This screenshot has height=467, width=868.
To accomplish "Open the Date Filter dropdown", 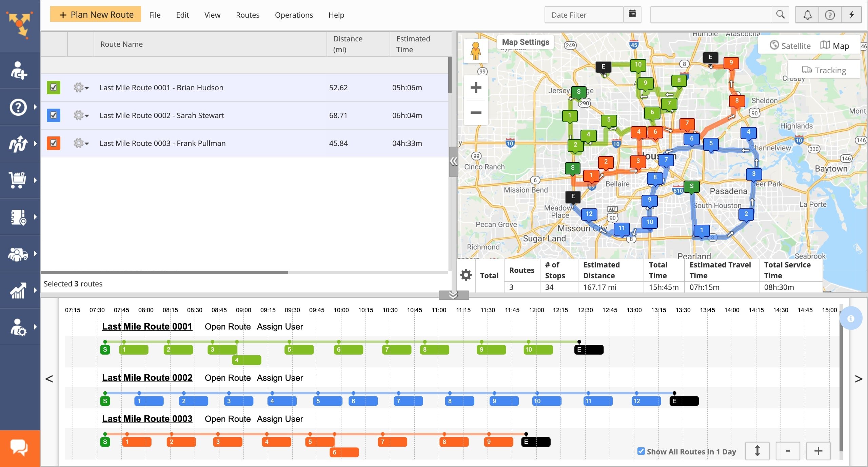I will point(632,14).
